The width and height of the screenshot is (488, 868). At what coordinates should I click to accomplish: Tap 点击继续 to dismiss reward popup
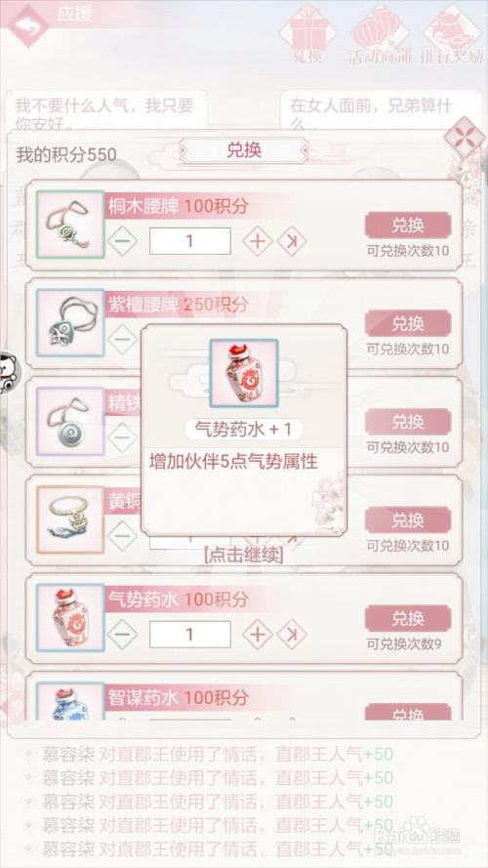pos(243,555)
